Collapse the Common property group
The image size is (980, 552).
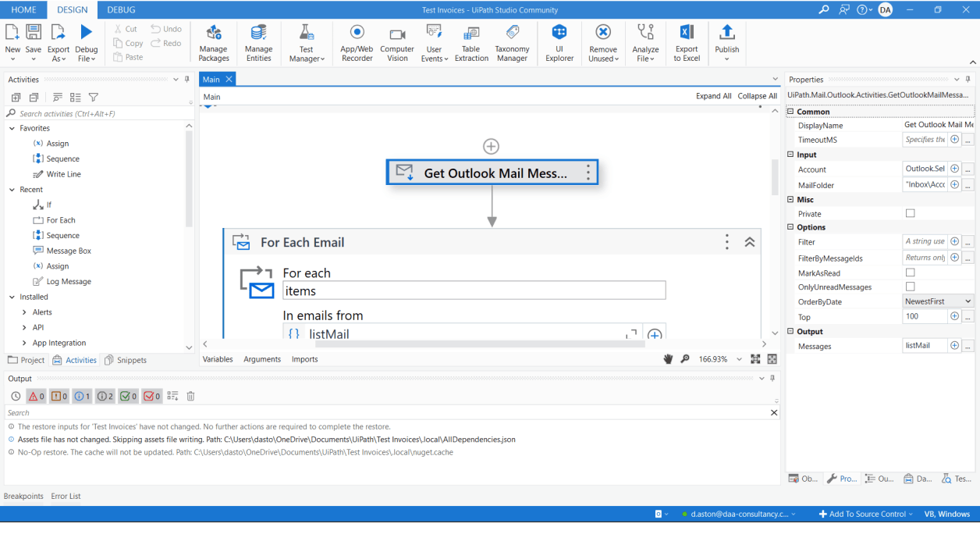coord(790,112)
